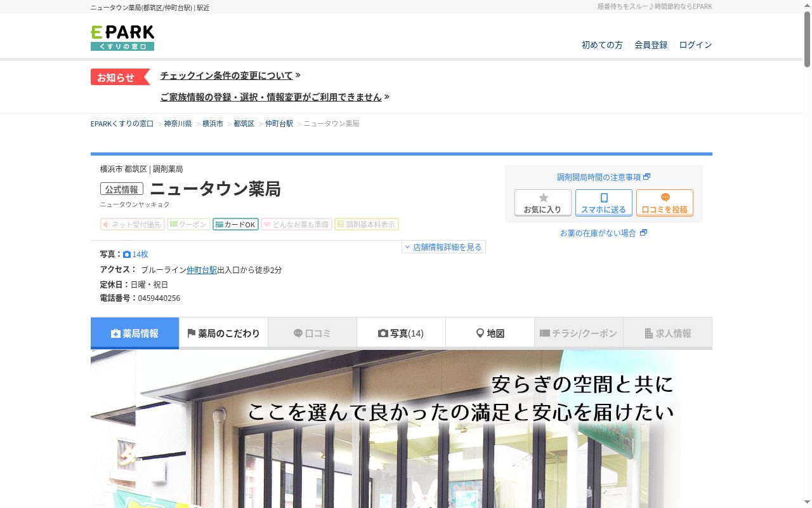The image size is (812, 508).
Task: Open the 薬局情報 tab
Action: [x=134, y=333]
